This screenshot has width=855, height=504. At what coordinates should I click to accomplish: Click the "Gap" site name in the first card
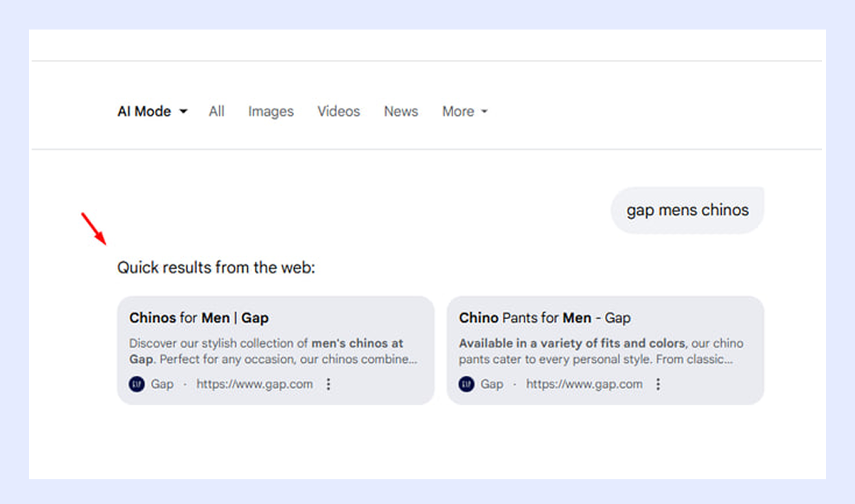pos(162,385)
